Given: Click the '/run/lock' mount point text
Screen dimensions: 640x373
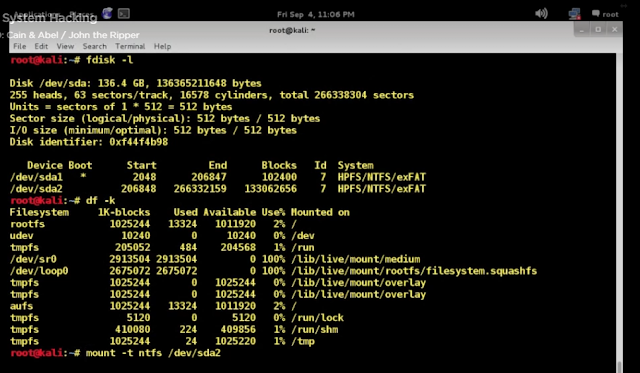Looking at the screenshot, I should (317, 318).
